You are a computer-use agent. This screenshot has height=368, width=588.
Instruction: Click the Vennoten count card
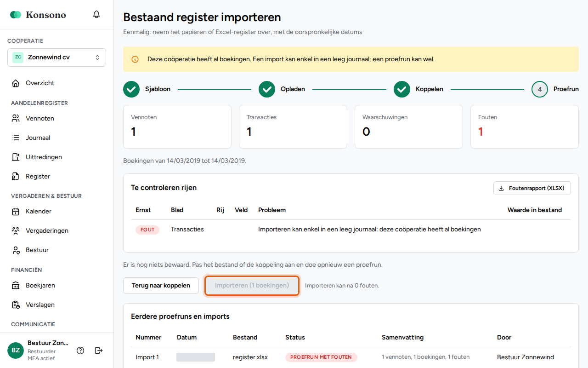pos(177,126)
